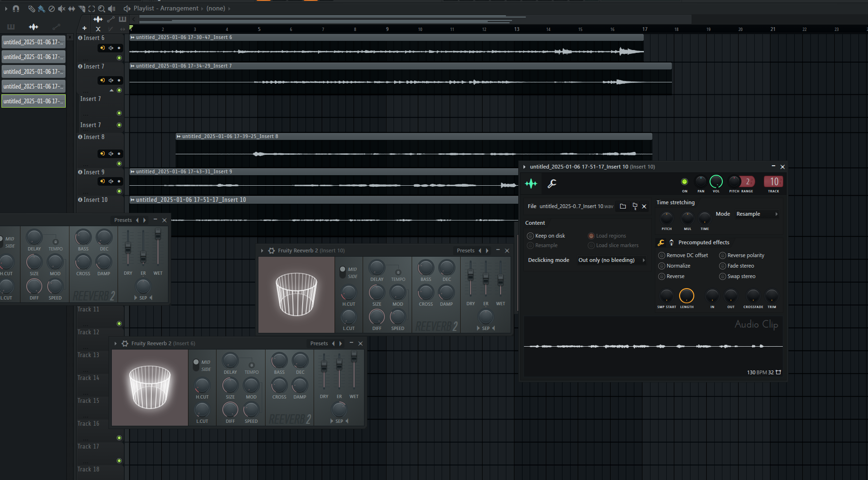
Task: Select the Paint brush tool
Action: (x=41, y=9)
